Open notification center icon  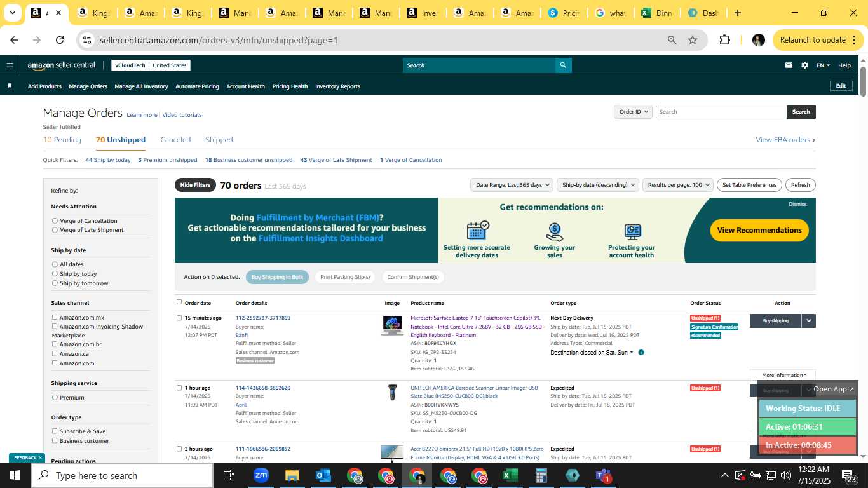point(850,475)
